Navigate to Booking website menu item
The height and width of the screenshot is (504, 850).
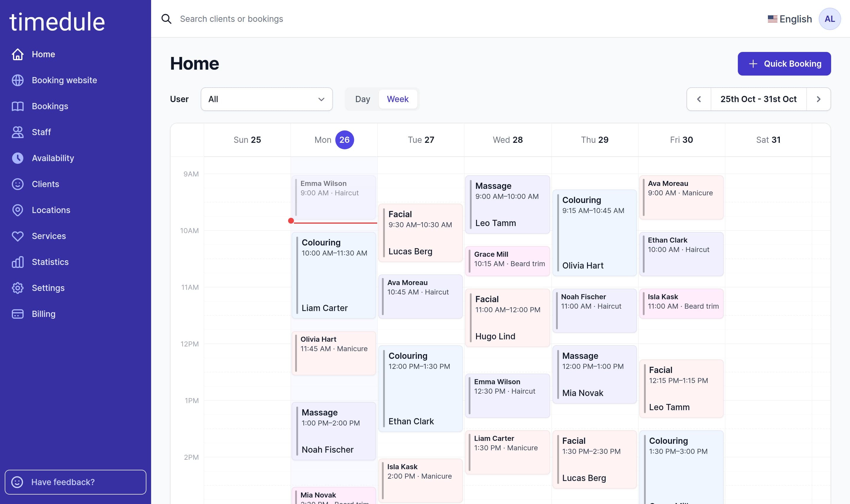[x=75, y=80]
